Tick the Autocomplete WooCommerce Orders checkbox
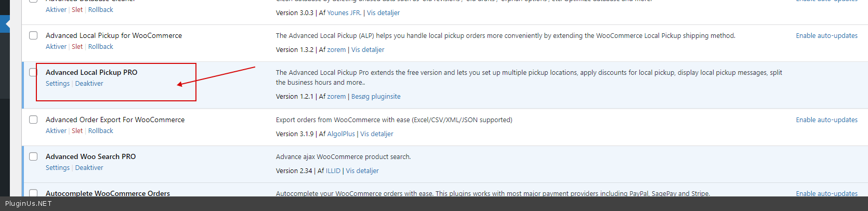This screenshot has height=211, width=868. point(33,193)
